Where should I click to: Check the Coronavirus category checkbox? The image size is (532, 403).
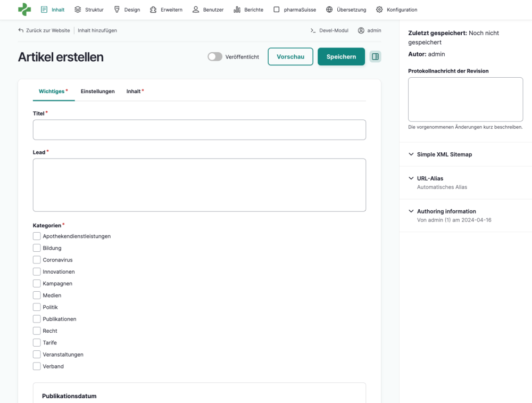point(37,260)
